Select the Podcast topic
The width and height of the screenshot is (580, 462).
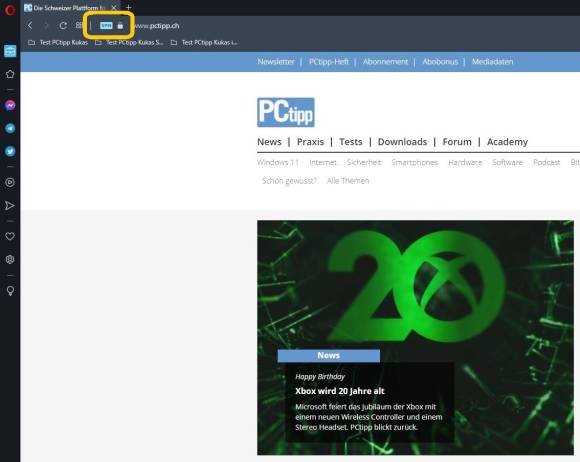(x=547, y=162)
